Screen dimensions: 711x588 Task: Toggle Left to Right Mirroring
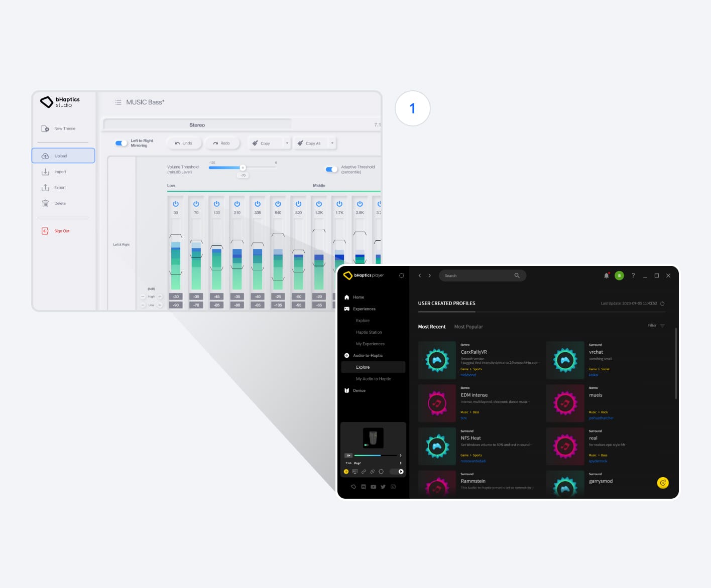121,143
